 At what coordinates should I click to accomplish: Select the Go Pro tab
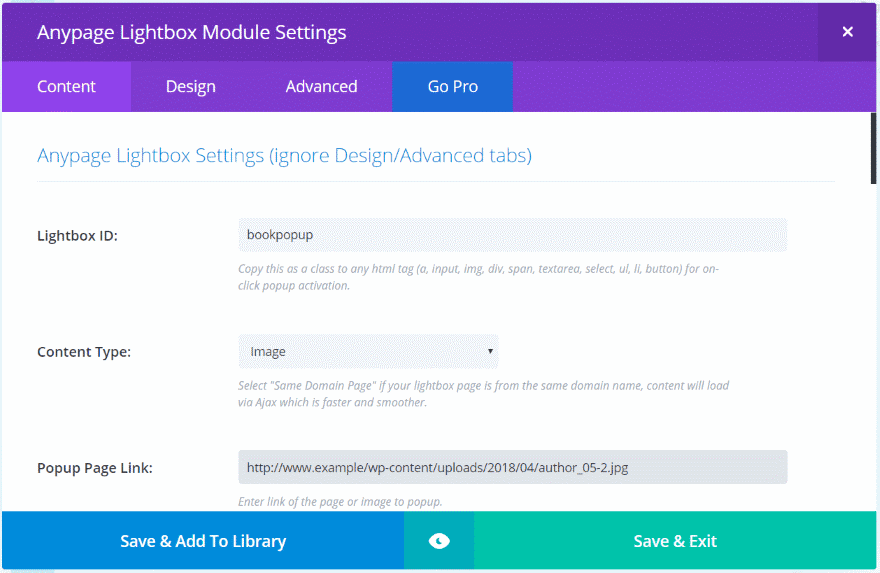(452, 87)
